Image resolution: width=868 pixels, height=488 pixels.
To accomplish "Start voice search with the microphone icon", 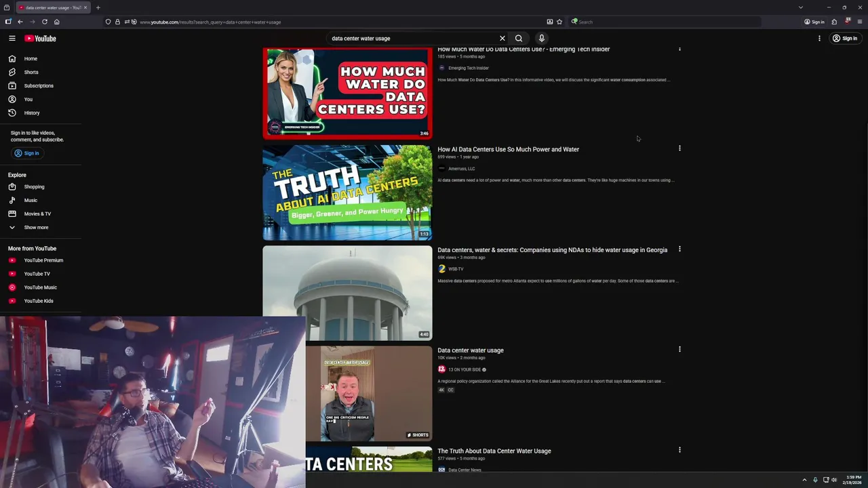I will click(x=541, y=39).
